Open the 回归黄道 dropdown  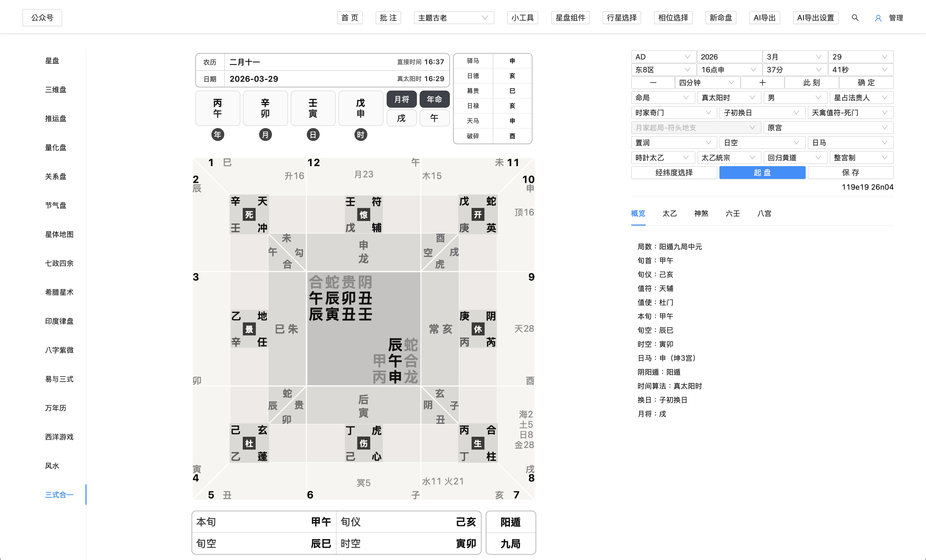[x=795, y=158]
